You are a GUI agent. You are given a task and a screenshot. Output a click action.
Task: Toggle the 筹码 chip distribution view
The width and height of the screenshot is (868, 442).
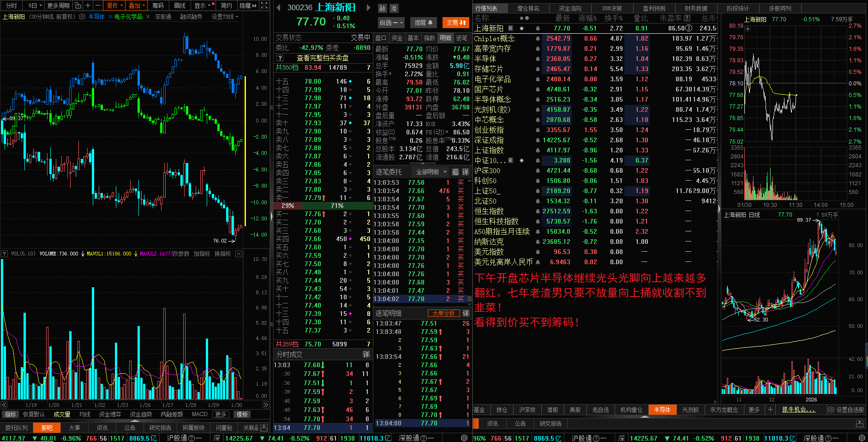click(158, 6)
